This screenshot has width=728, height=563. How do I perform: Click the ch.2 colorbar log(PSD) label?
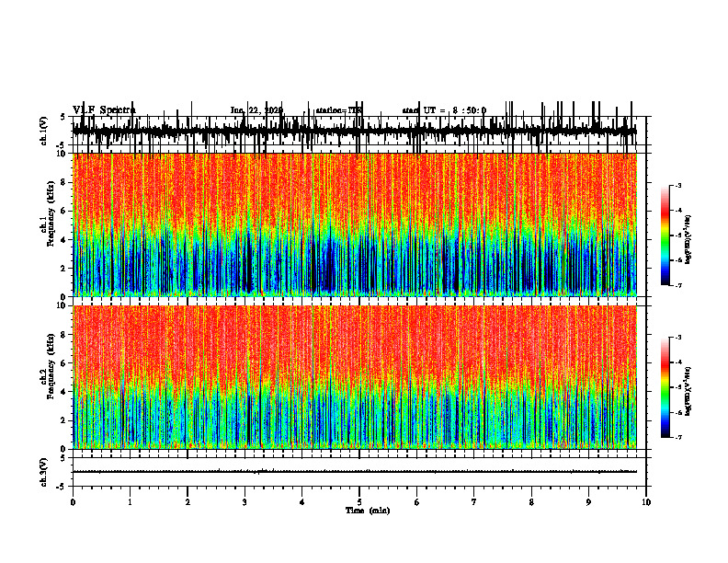pyautogui.click(x=688, y=391)
